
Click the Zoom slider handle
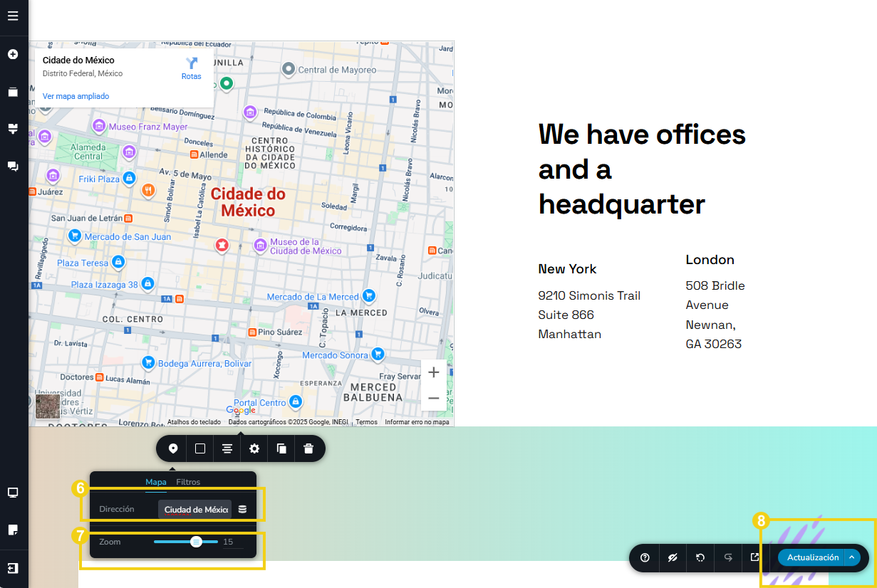click(196, 542)
